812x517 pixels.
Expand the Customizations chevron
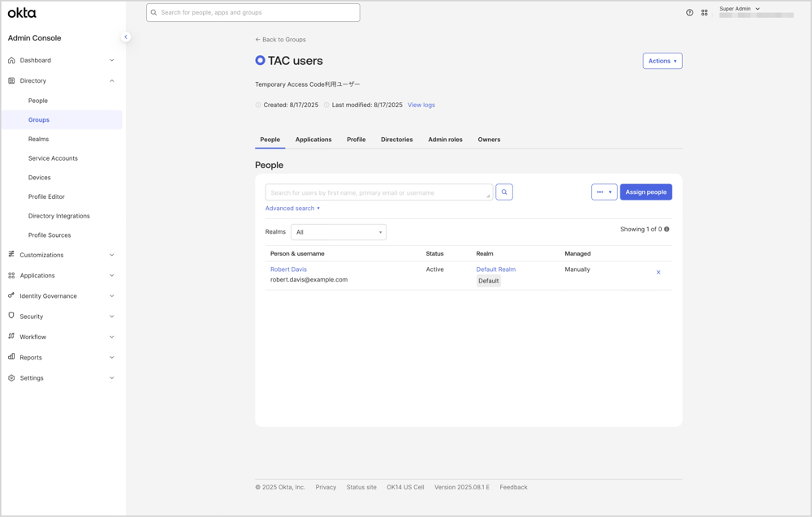pos(112,255)
